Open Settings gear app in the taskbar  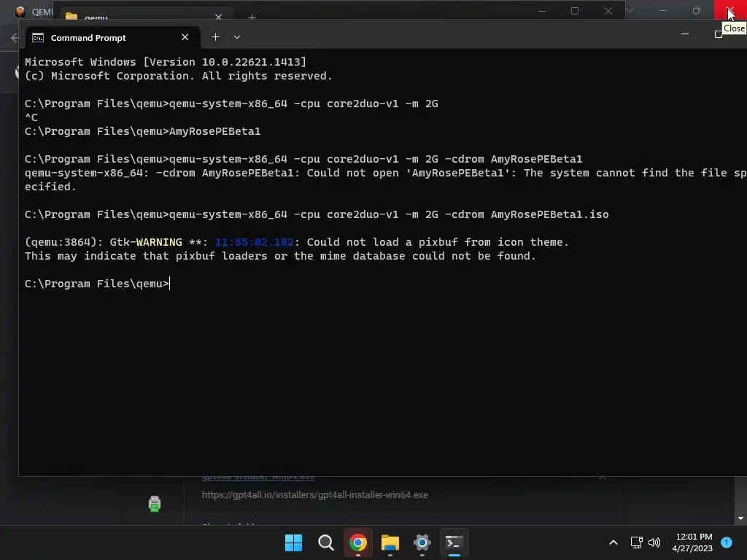click(x=422, y=542)
